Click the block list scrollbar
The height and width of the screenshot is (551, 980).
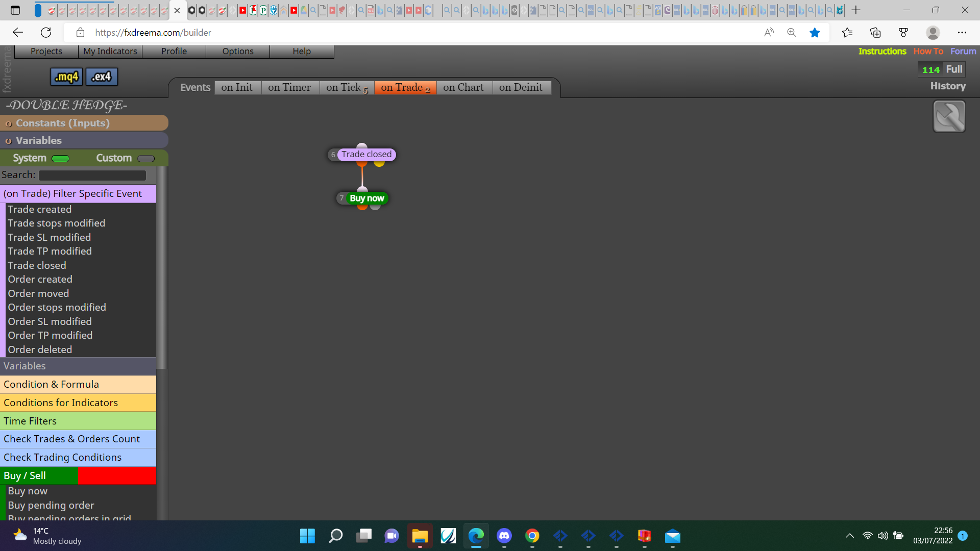tap(161, 267)
